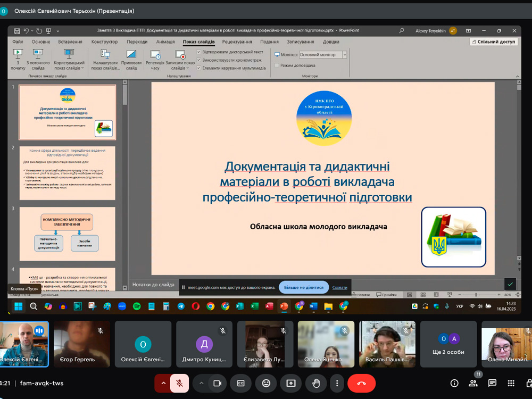Viewport: 532px width, 399px height.
Task: Click the 'Більше не ділитися' button
Action: tap(303, 287)
